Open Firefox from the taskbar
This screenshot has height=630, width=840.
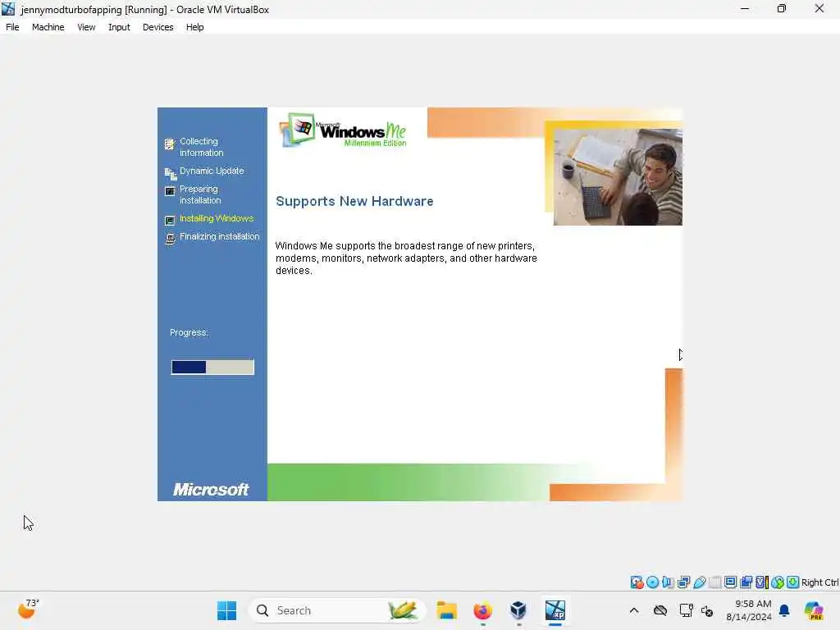pyautogui.click(x=482, y=610)
